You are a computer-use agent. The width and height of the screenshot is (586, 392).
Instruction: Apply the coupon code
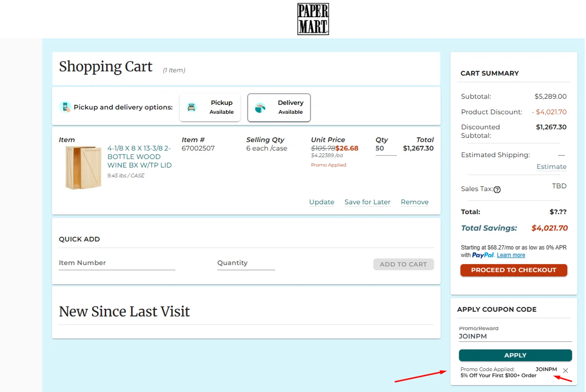click(515, 355)
